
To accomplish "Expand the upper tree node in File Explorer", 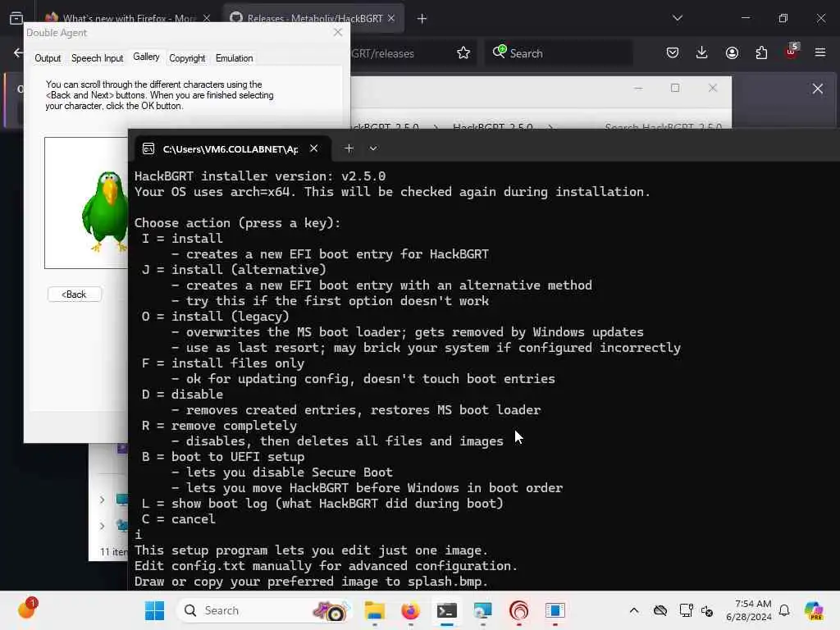I will [102, 500].
